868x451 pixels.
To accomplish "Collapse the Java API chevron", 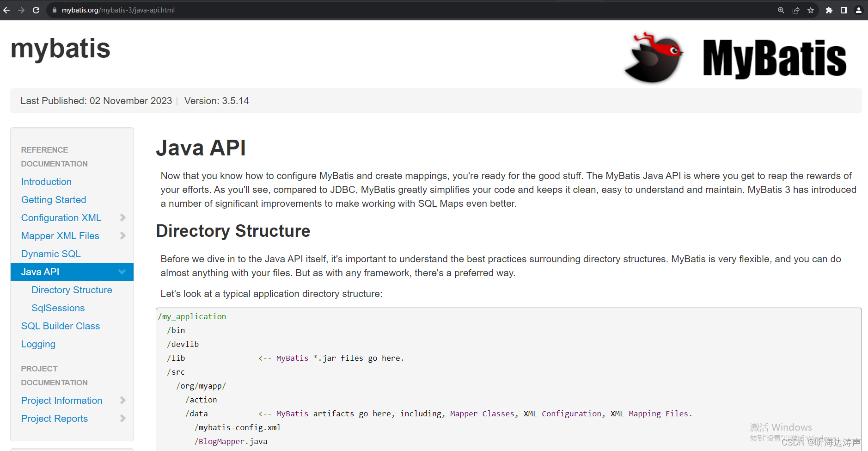I will point(122,272).
